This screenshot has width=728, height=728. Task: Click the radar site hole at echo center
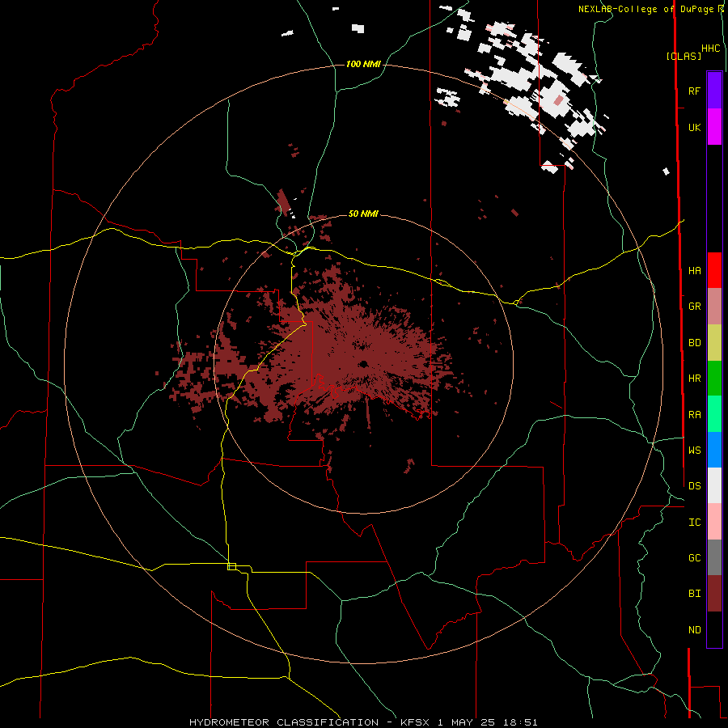[363, 363]
